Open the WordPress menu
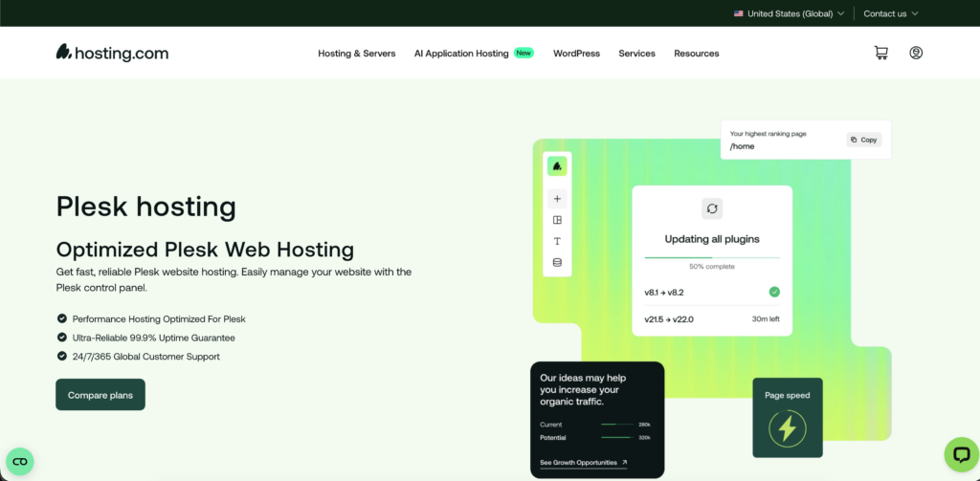 tap(576, 54)
